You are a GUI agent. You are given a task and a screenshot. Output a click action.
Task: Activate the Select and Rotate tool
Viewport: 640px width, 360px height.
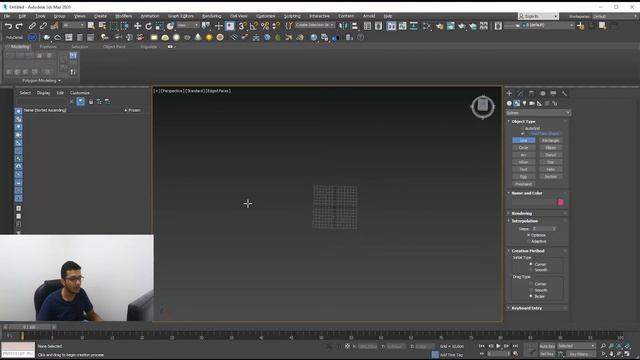click(x=149, y=26)
